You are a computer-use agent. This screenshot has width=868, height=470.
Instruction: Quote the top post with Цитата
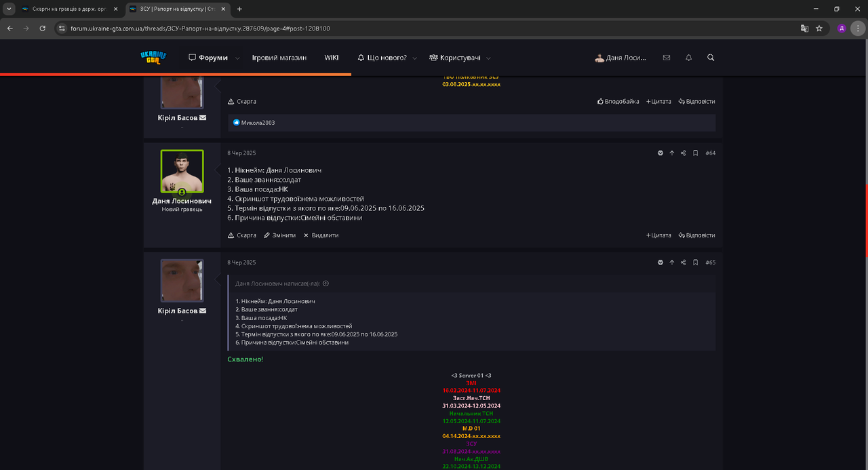click(x=658, y=101)
